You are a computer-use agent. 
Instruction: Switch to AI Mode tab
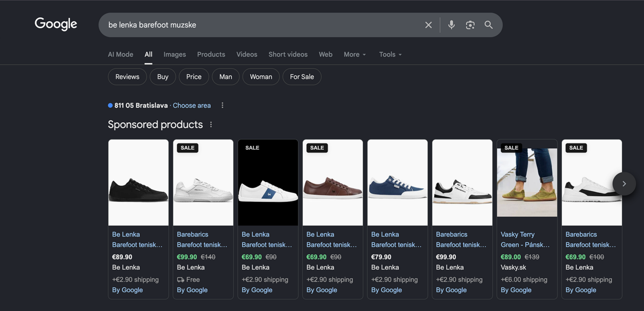(120, 54)
